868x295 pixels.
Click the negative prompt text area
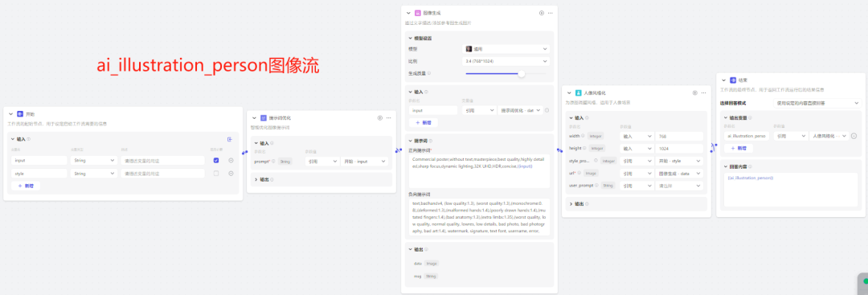pos(479,217)
